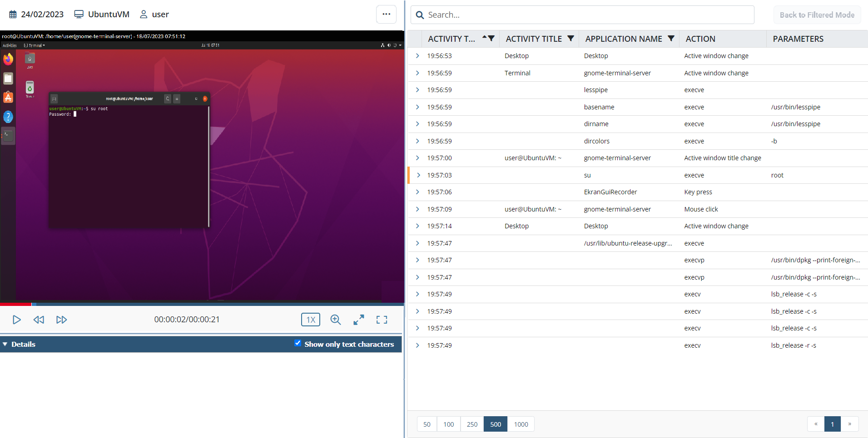Screen dimensions: 868x438
Task: Go to next page of results
Action: click(x=849, y=424)
